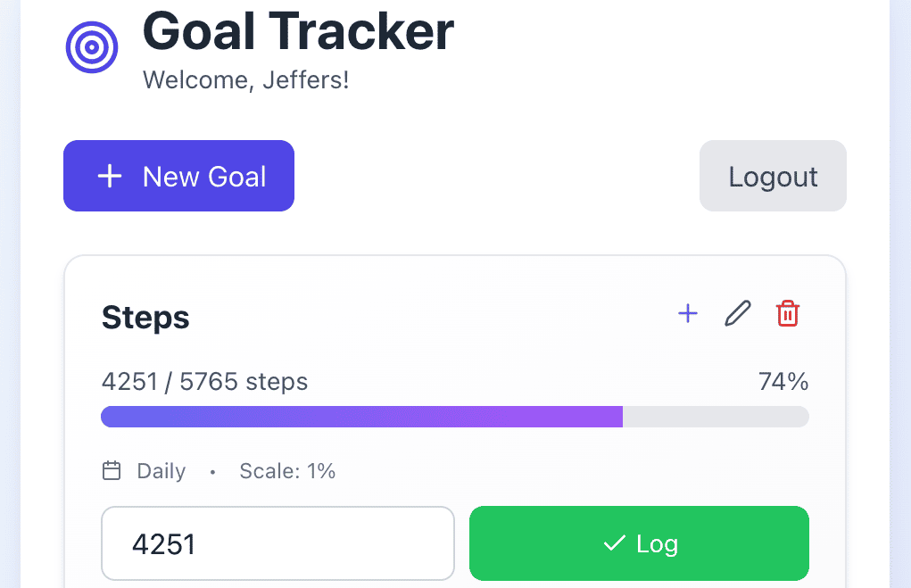Open the New Goal creation dialog
This screenshot has height=588, width=911.
click(x=178, y=176)
